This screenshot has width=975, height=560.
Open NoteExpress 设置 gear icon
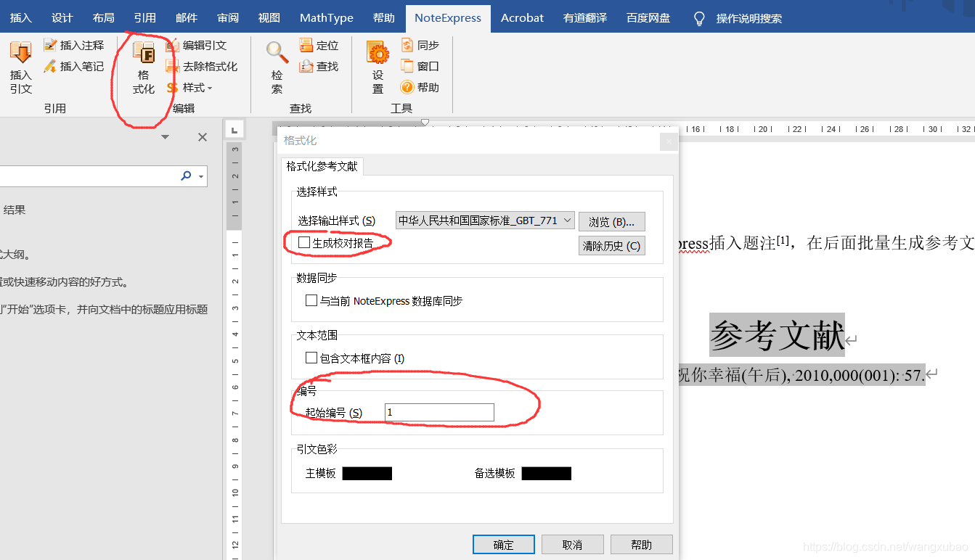click(378, 54)
